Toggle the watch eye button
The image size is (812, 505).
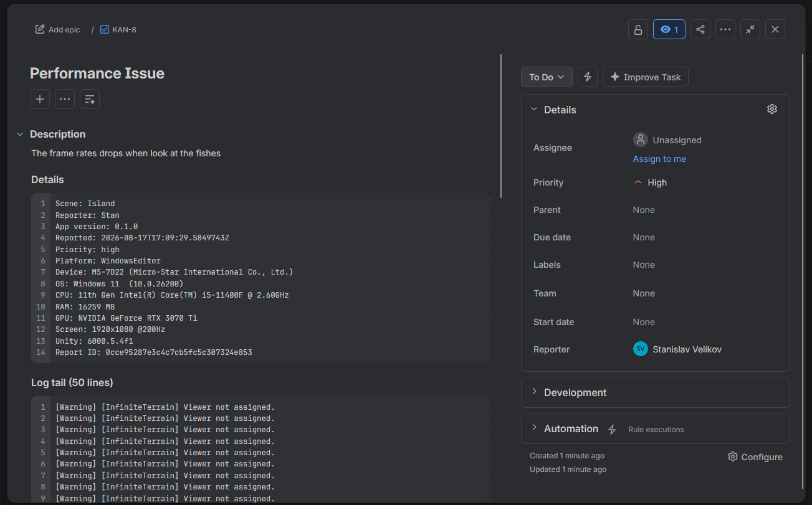pyautogui.click(x=669, y=29)
